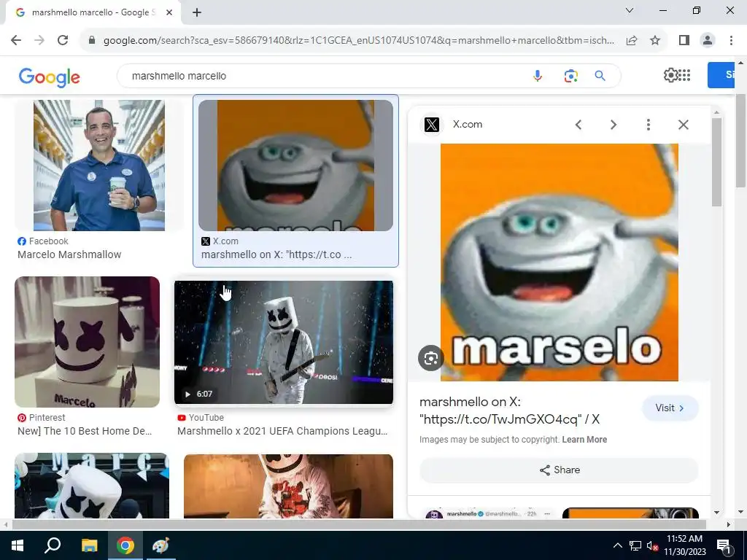This screenshot has width=747, height=560.
Task: Close the image preview panel
Action: tap(683, 125)
